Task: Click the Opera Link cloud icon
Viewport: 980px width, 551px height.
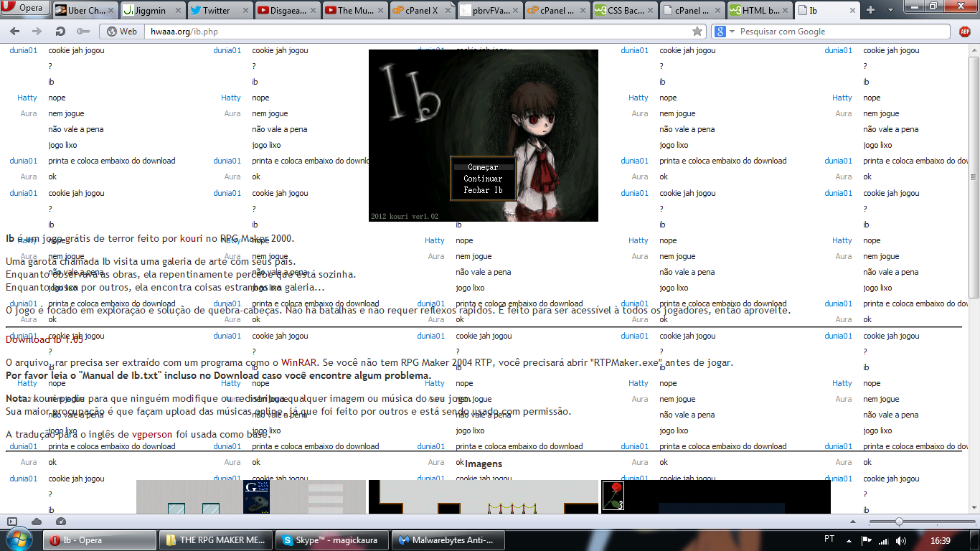Action: pyautogui.click(x=37, y=522)
